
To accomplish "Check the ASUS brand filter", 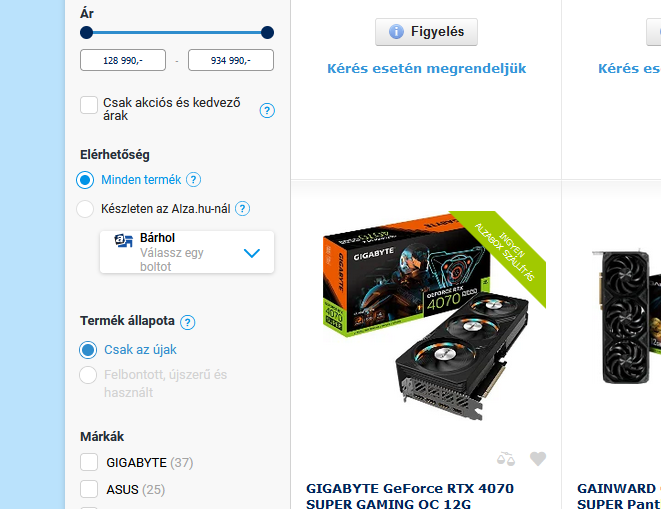I will click(89, 489).
